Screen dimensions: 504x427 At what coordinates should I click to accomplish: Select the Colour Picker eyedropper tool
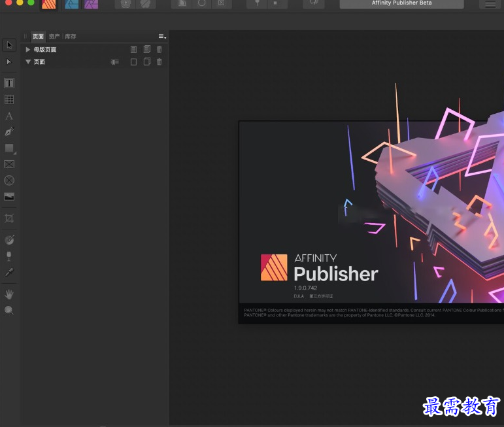9,273
